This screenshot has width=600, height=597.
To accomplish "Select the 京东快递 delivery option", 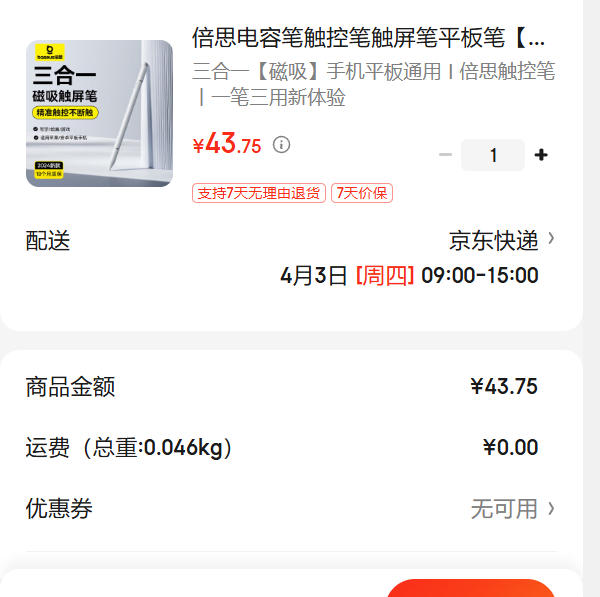I will pos(493,241).
